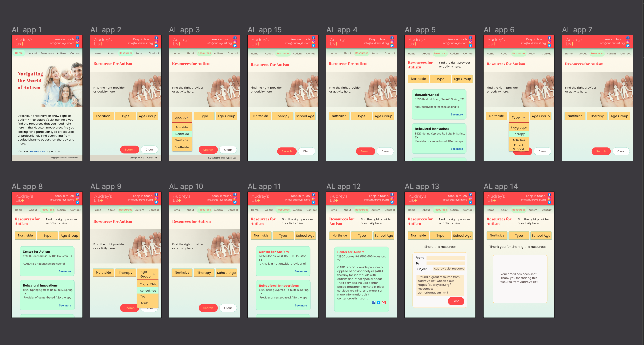This screenshot has width=644, height=345.
Task: Click the From input field in AL app 13
Action: (x=445, y=258)
